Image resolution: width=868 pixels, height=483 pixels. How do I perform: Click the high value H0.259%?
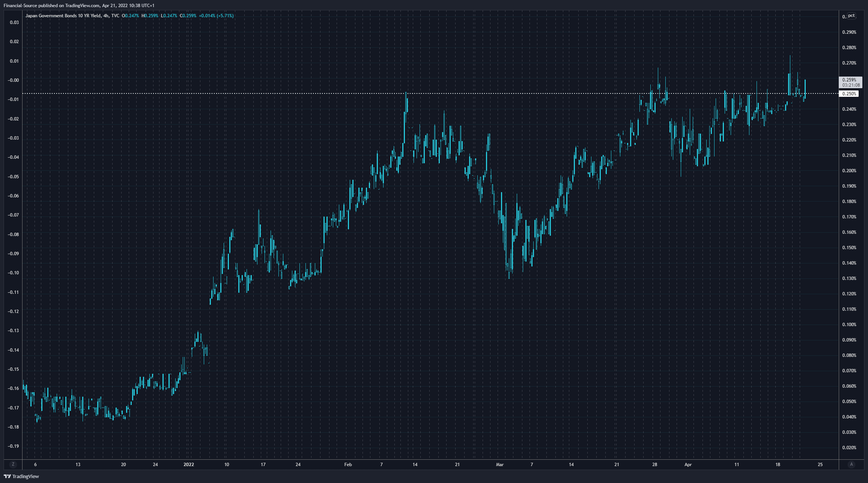pos(150,16)
